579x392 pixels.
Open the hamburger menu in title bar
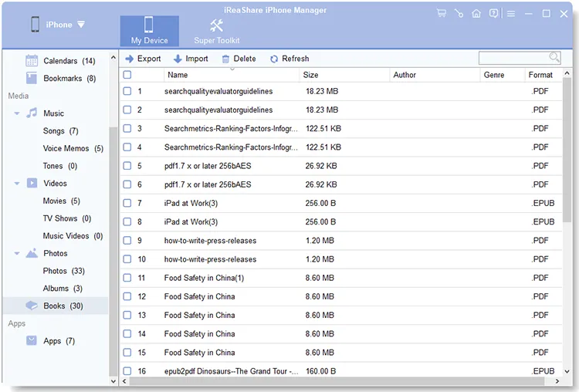point(511,13)
